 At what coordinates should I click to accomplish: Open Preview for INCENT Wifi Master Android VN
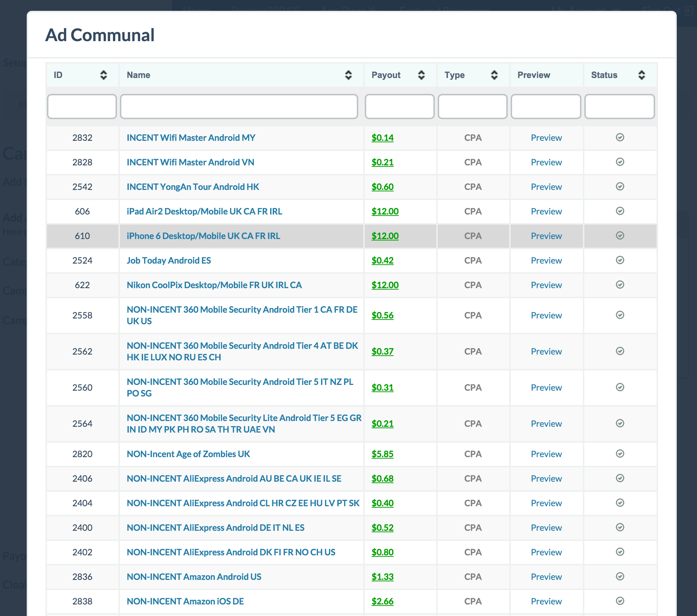click(546, 162)
